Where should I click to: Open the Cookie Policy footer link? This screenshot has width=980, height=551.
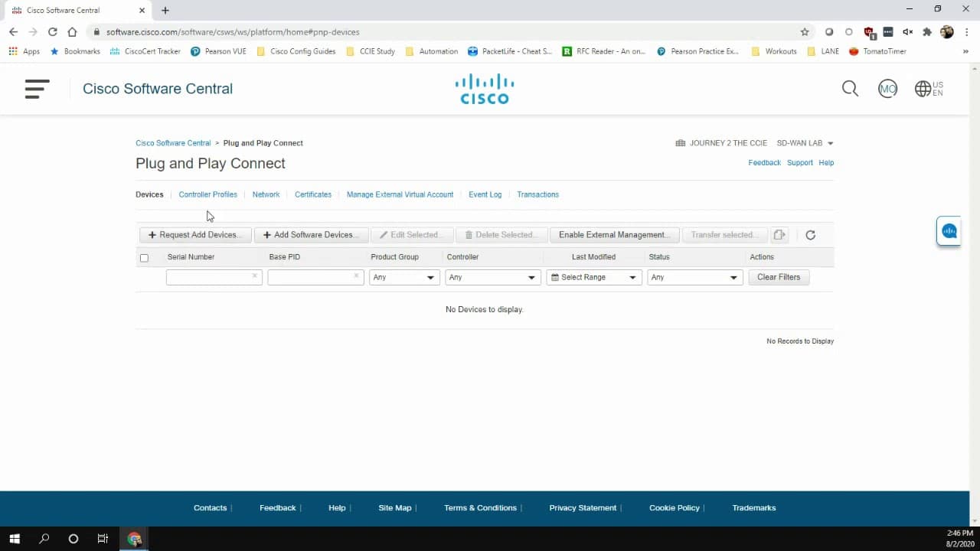point(675,508)
